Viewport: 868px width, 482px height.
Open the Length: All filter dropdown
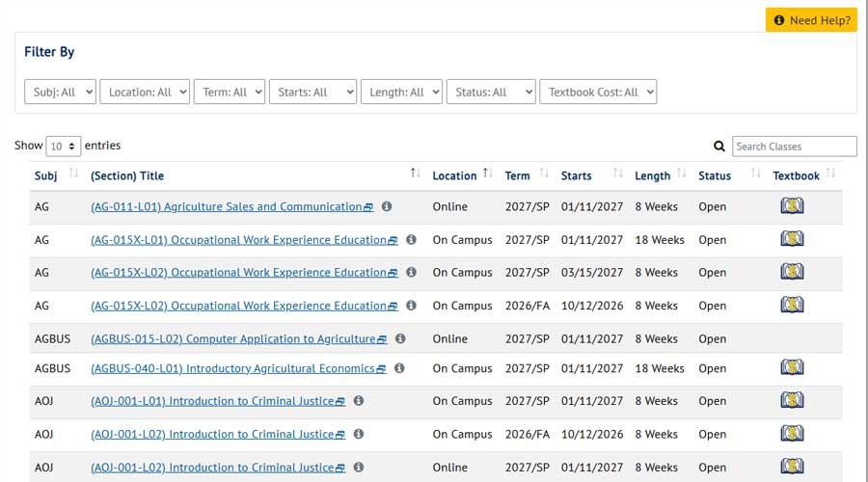[401, 92]
